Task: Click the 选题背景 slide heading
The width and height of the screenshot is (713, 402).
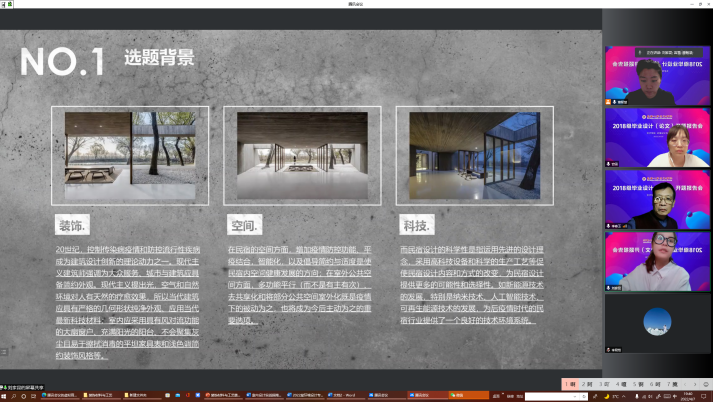Action: (160, 58)
